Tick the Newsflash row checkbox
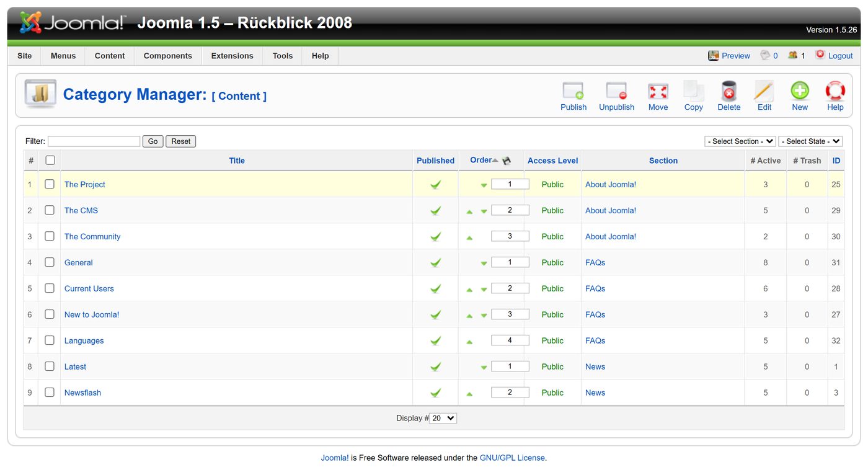 (50, 393)
